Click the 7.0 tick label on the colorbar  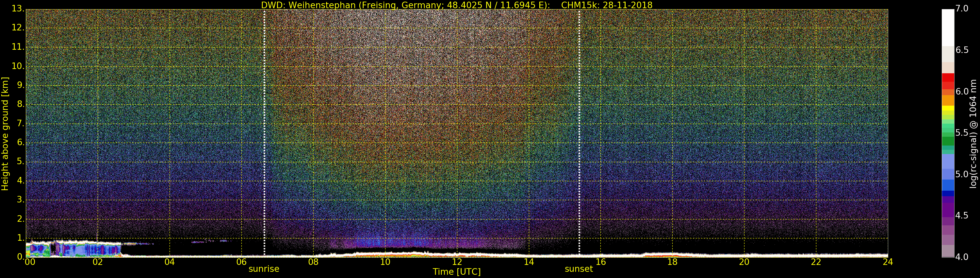click(x=962, y=9)
